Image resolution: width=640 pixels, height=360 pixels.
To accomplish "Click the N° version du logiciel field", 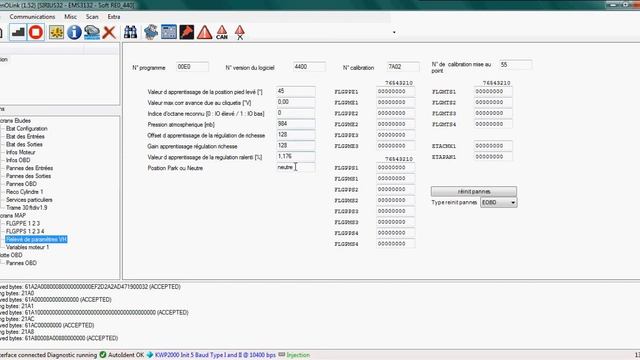I will (309, 67).
